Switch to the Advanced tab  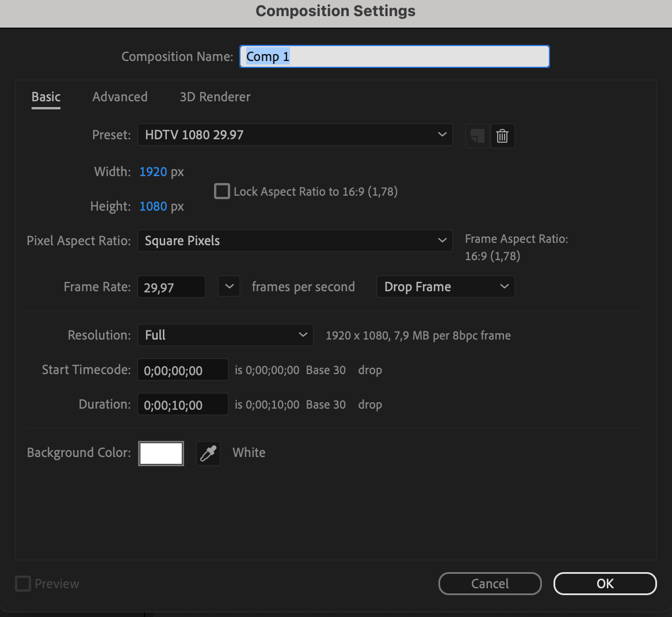click(120, 97)
